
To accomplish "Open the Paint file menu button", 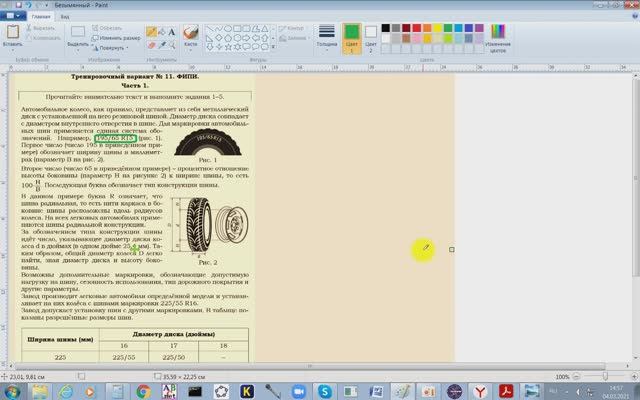I will [x=14, y=17].
